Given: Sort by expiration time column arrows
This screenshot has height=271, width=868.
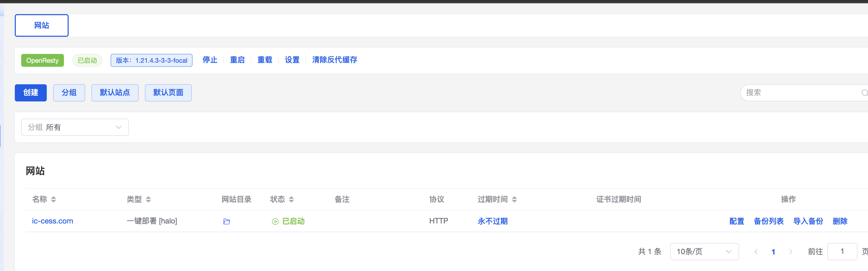Looking at the screenshot, I should click(514, 200).
